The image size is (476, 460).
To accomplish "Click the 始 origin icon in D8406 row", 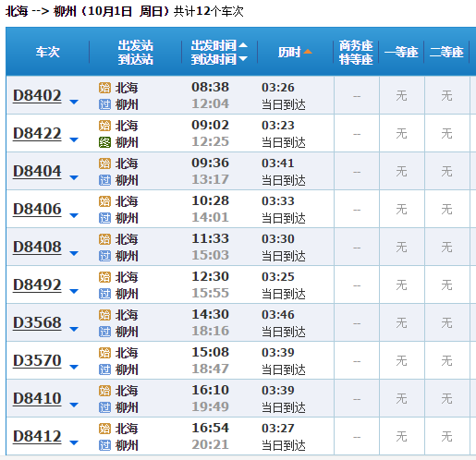I will pyautogui.click(x=104, y=201).
